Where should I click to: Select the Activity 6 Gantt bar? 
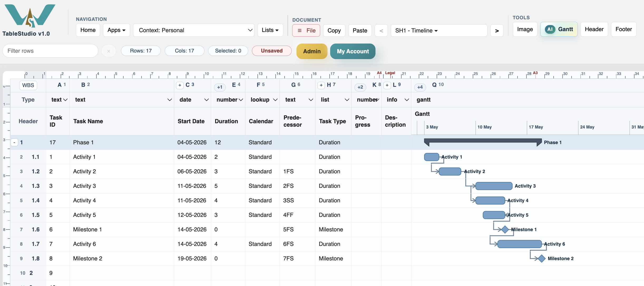(x=520, y=244)
